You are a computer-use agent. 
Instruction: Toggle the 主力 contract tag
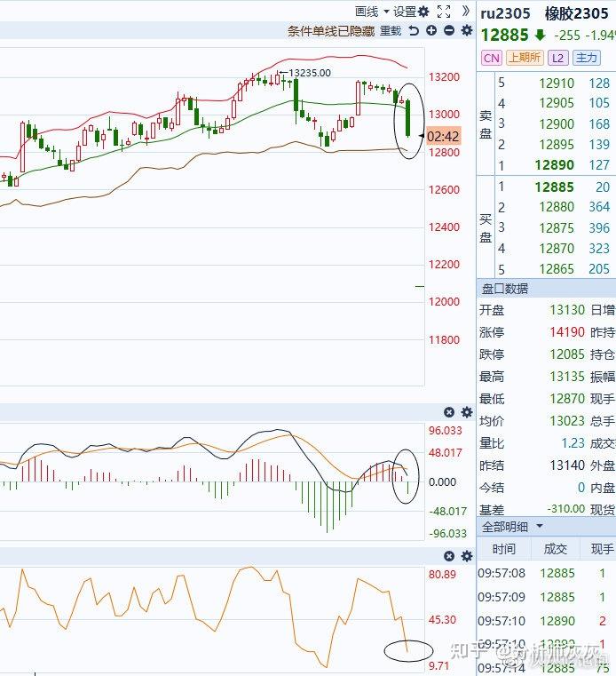[587, 58]
